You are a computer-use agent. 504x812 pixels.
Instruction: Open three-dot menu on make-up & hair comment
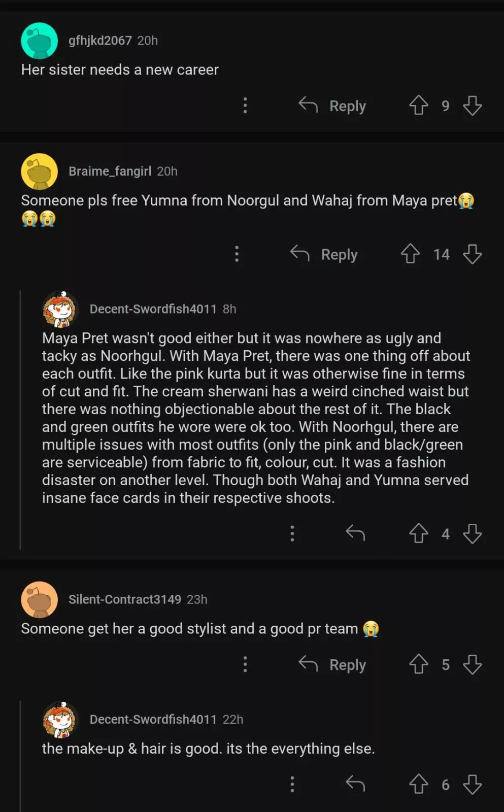click(x=292, y=784)
